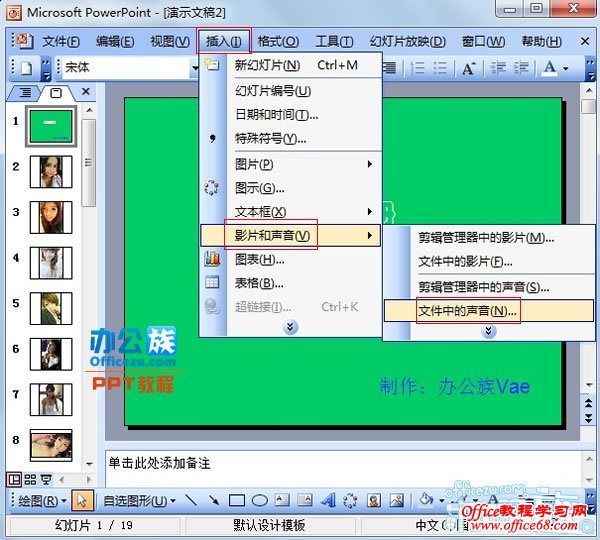
Task: Select the Rectangle shape tool
Action: (236, 500)
